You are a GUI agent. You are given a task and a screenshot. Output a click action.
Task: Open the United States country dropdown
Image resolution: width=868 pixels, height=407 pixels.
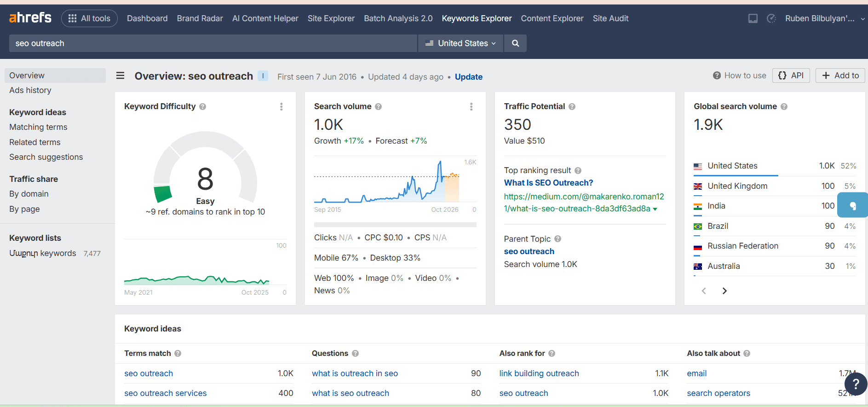[460, 43]
